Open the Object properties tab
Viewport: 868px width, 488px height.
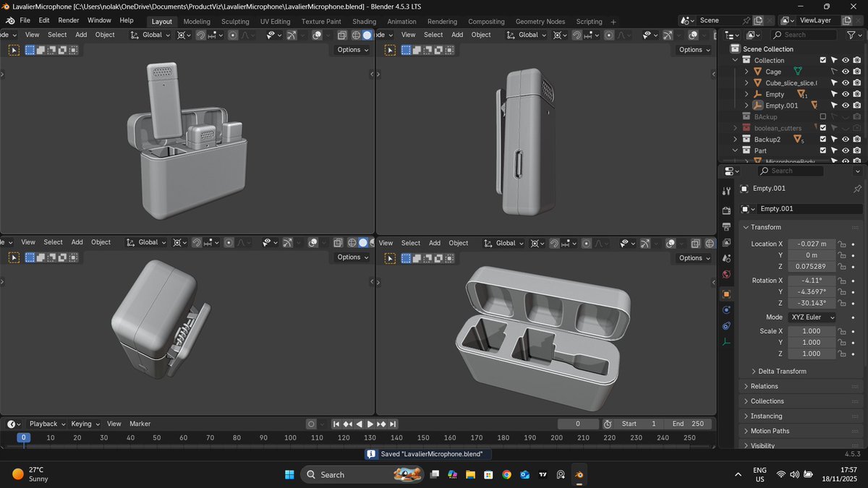727,294
